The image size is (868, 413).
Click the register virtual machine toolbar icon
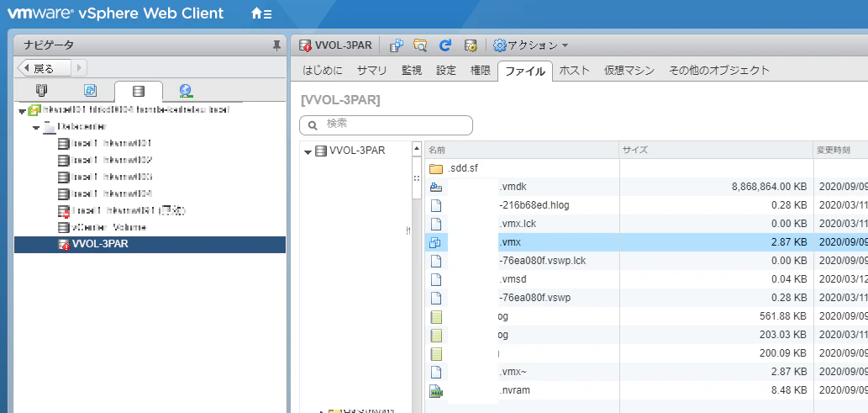tap(397, 45)
